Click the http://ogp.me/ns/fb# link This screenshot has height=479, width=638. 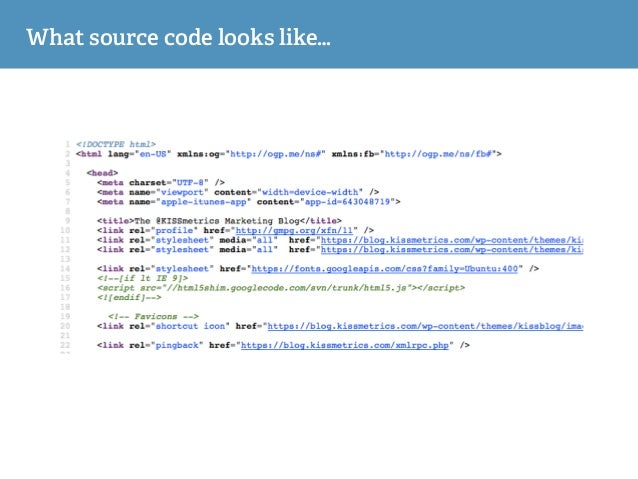pos(438,154)
